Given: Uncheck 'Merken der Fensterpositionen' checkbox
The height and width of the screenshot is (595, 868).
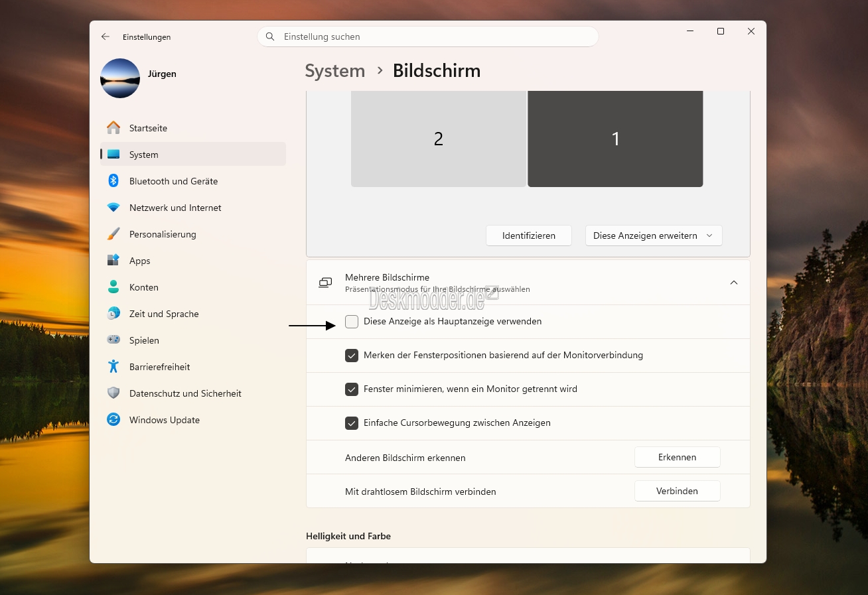Looking at the screenshot, I should point(352,356).
